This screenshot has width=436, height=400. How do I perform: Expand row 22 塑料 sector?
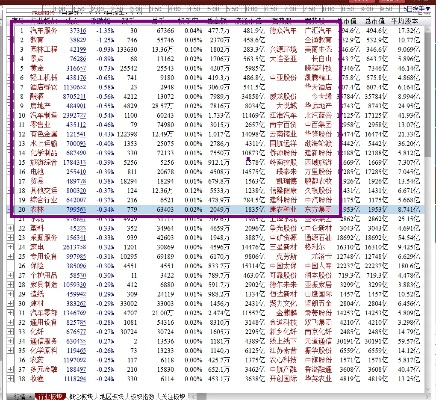point(10,228)
